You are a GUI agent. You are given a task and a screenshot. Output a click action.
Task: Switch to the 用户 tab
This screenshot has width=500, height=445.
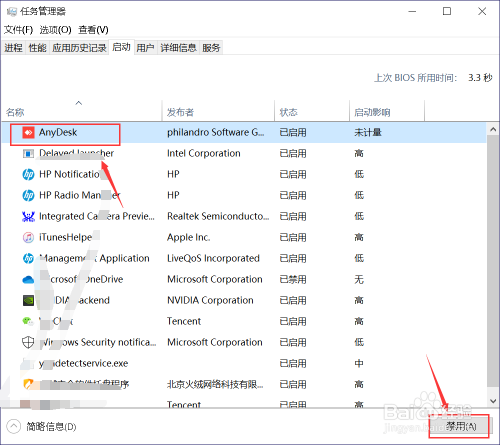[145, 48]
